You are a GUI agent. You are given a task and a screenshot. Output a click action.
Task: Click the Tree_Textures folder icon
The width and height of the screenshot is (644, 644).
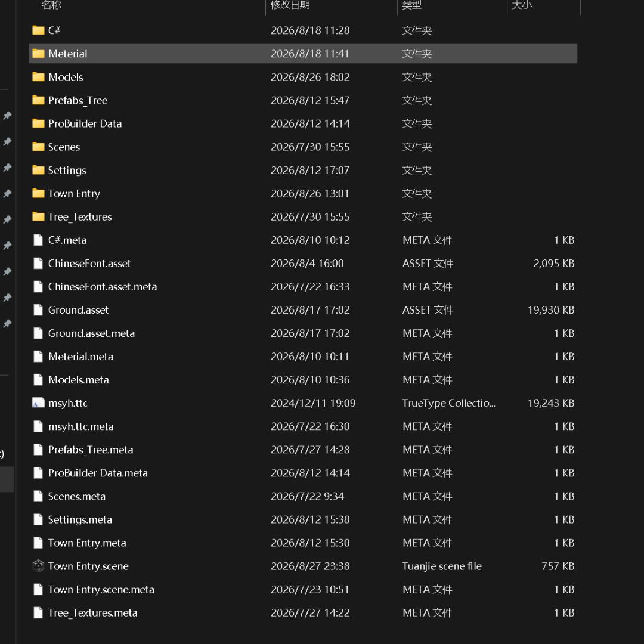point(38,216)
